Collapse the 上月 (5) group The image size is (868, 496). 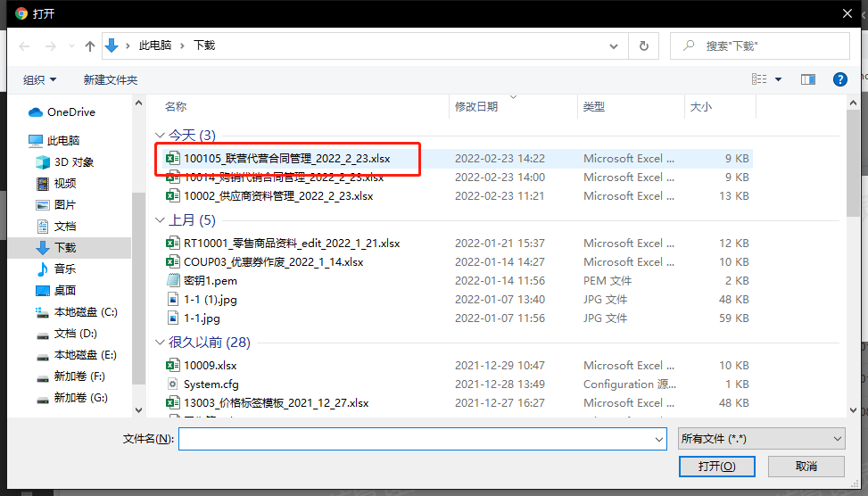pos(161,220)
